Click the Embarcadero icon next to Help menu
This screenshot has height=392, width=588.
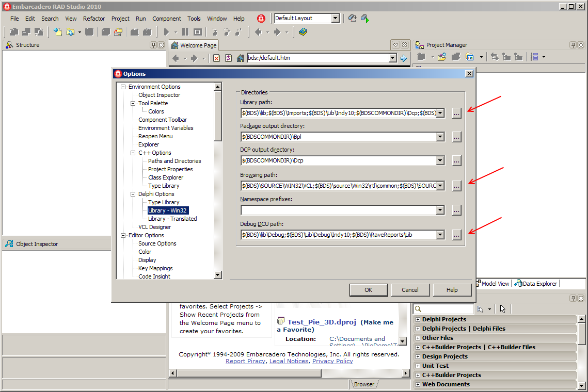click(x=261, y=19)
